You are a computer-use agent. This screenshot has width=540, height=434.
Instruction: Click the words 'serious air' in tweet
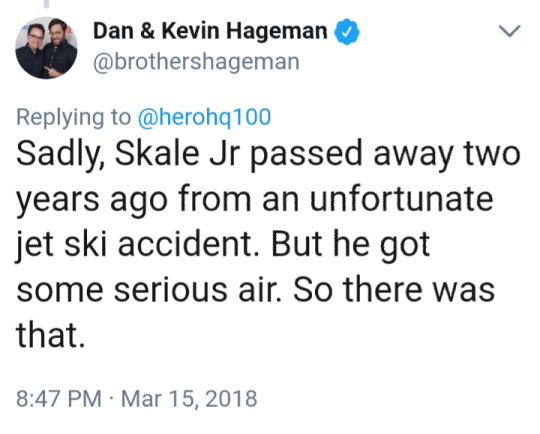pos(197,290)
